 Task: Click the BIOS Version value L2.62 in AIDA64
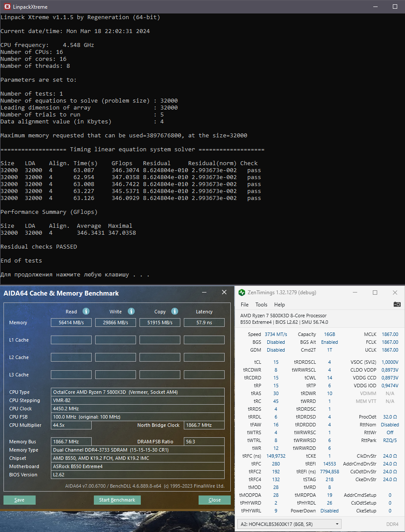[x=138, y=475]
